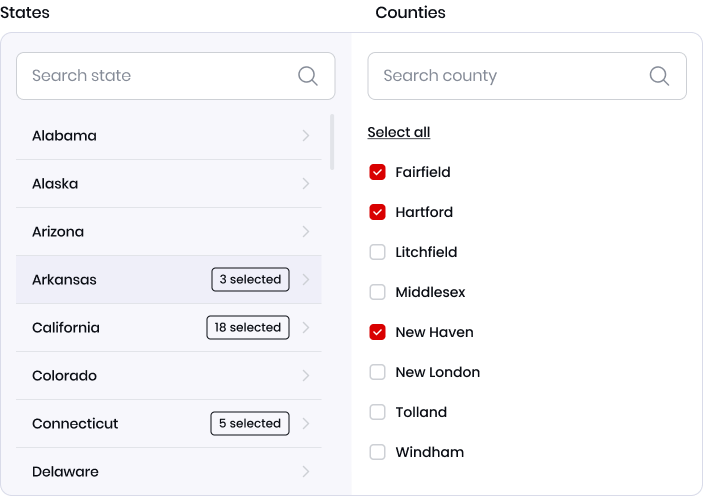Expand the Delaware chevron arrow
Viewport: 703px width, 496px height.
[306, 471]
